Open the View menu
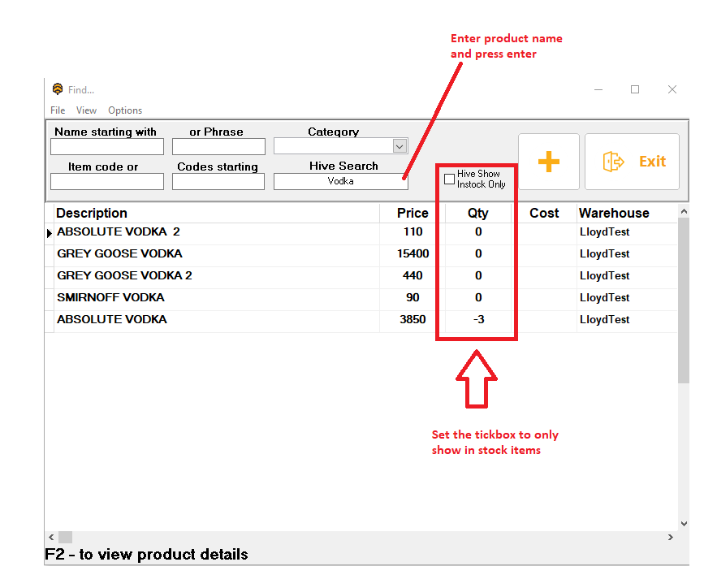The height and width of the screenshot is (588, 717). pos(86,110)
